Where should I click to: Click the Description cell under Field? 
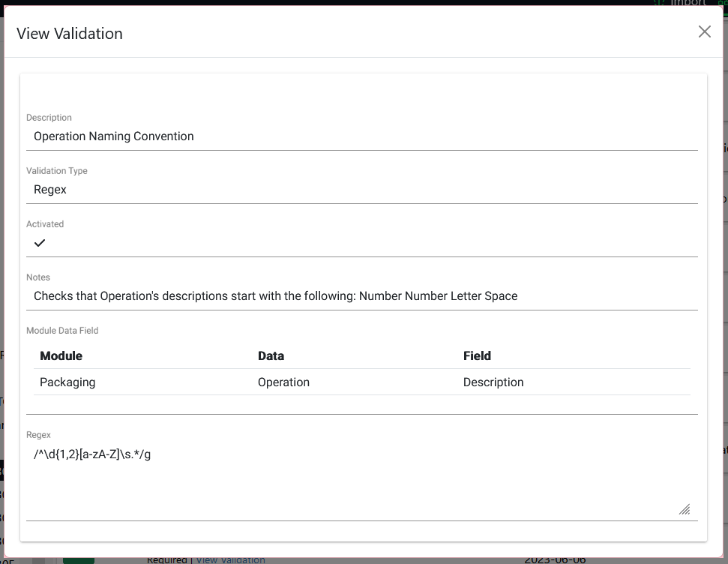(493, 382)
